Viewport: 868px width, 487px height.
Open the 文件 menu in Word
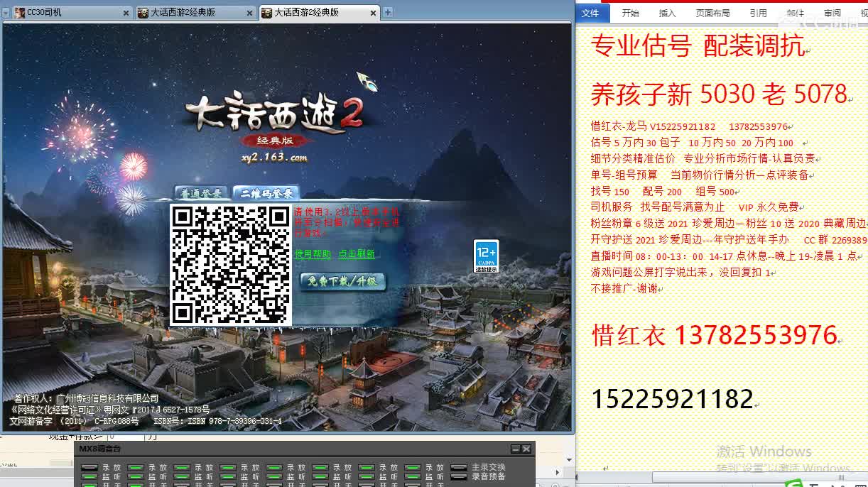point(590,13)
